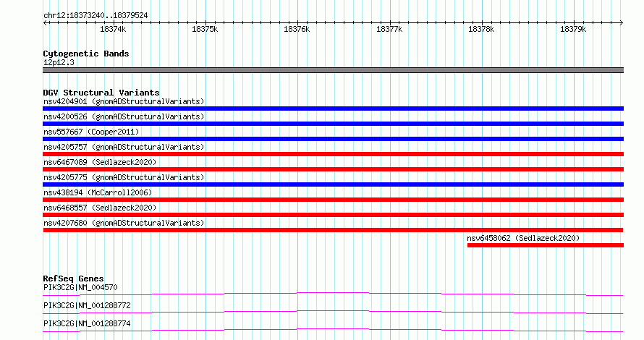Open the nsv4200526 gnomADStructuralVariants label
644x340 pixels.
pyautogui.click(x=124, y=116)
